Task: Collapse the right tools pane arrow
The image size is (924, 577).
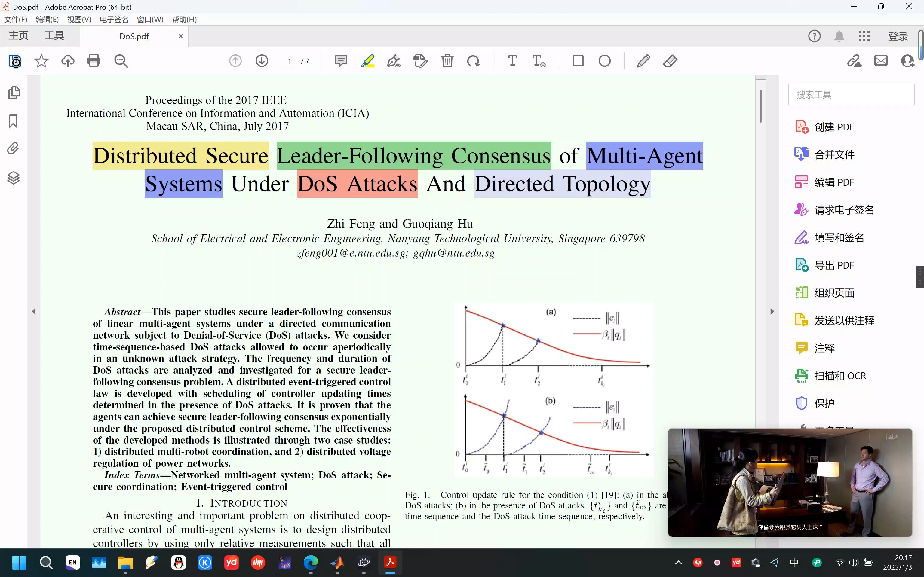Action: (772, 311)
